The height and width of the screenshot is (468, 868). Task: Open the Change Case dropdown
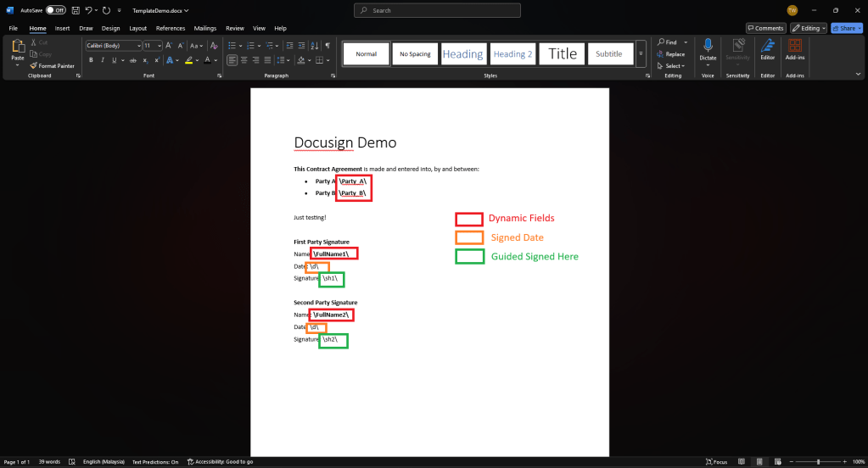click(197, 46)
